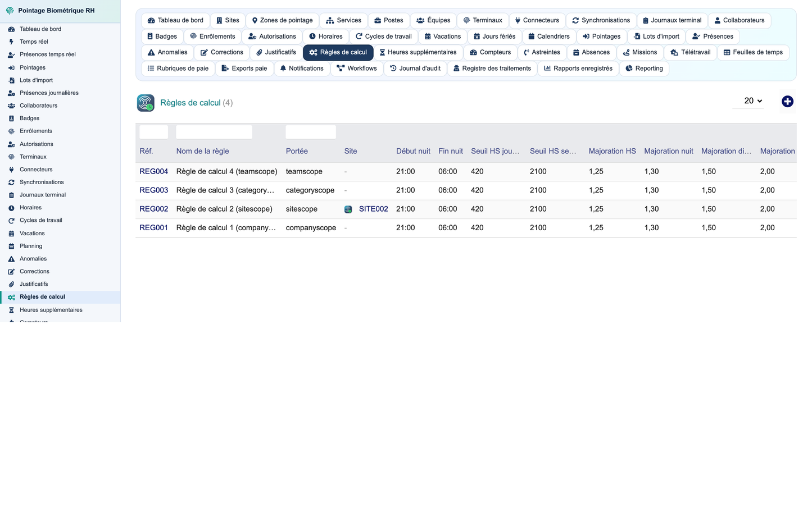Select the Journal d'audit tab

coord(415,68)
